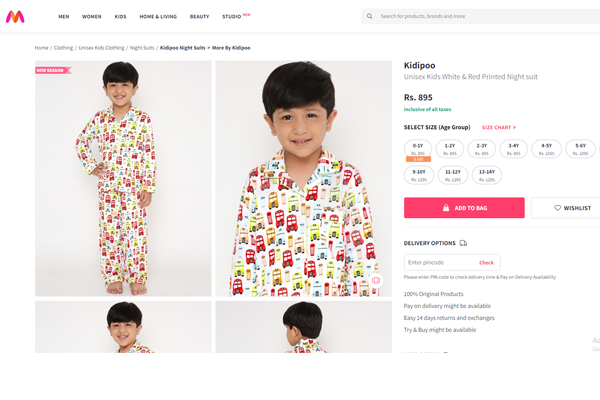Open the similar products icon on image
The width and height of the screenshot is (600, 400).
pos(375,281)
